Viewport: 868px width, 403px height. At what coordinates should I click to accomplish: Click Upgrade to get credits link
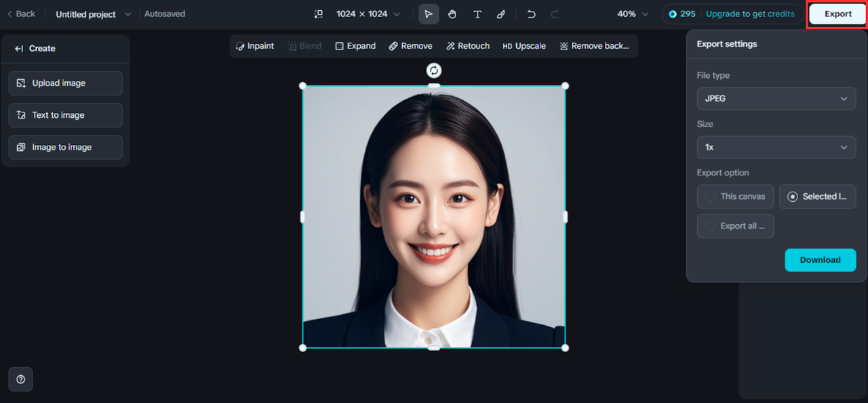750,14
